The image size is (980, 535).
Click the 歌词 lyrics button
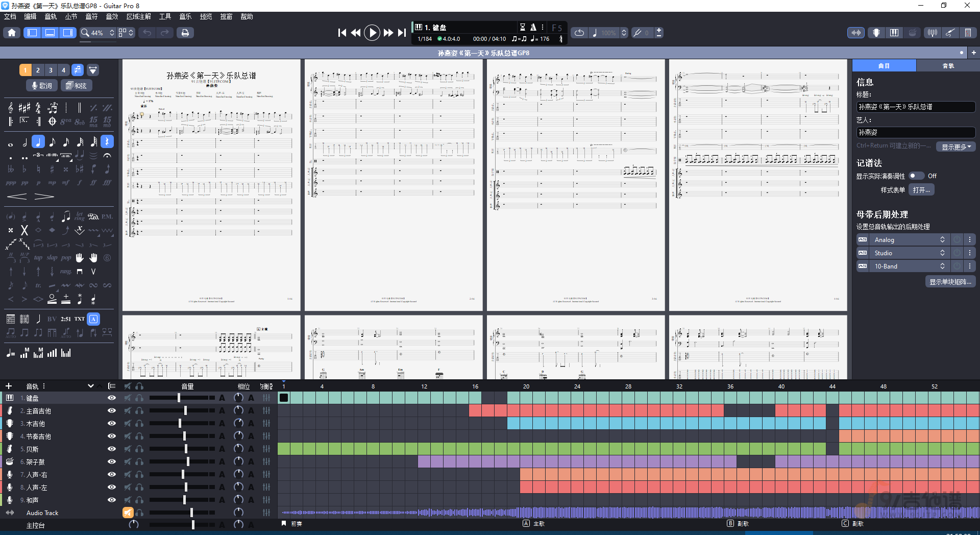tap(41, 85)
